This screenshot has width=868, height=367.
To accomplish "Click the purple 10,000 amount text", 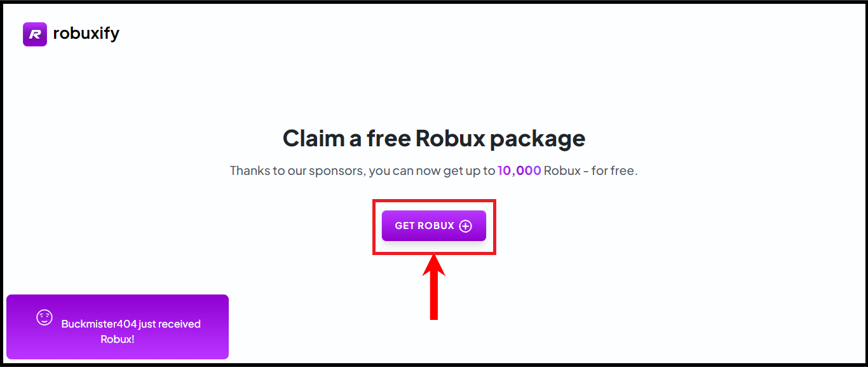I will [x=519, y=170].
